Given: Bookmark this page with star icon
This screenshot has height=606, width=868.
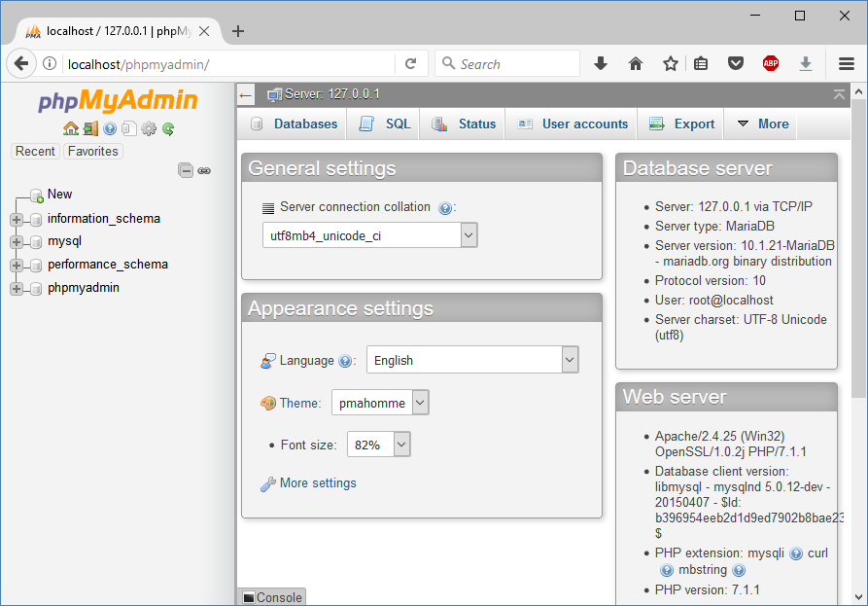Looking at the screenshot, I should [x=671, y=64].
